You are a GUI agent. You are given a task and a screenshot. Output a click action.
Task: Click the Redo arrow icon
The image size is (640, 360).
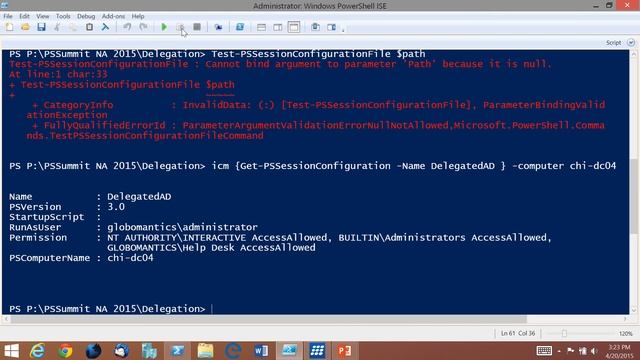click(x=143, y=27)
